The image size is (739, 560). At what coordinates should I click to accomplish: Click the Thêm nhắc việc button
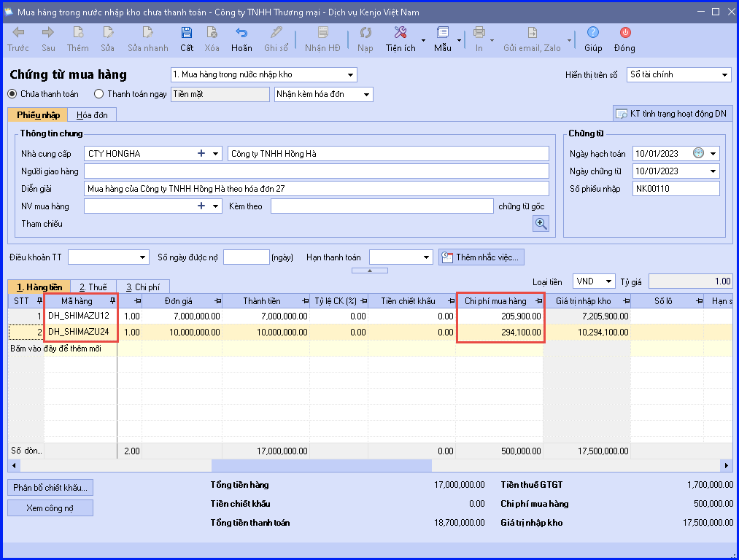pyautogui.click(x=481, y=257)
